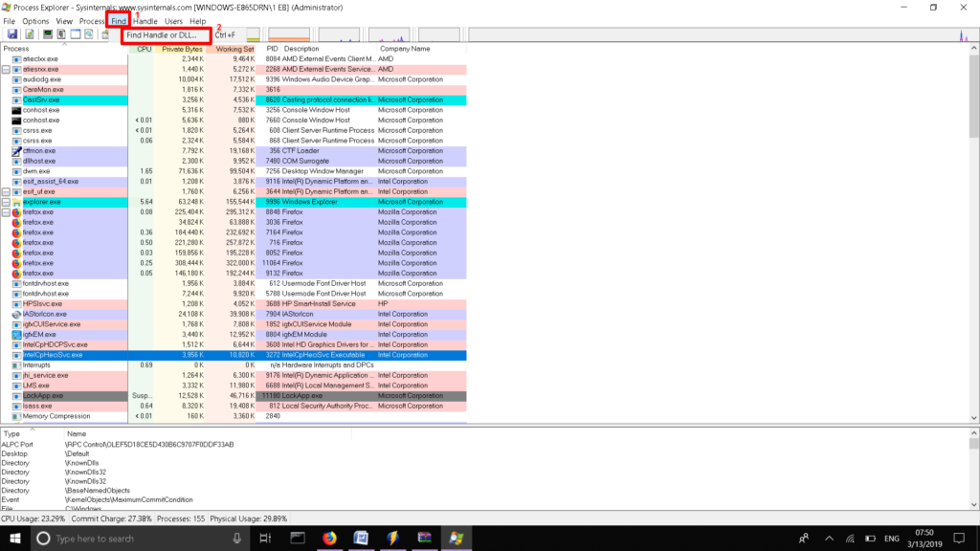Select the audiodg.exe process row
The image size is (980, 551).
[x=234, y=80]
